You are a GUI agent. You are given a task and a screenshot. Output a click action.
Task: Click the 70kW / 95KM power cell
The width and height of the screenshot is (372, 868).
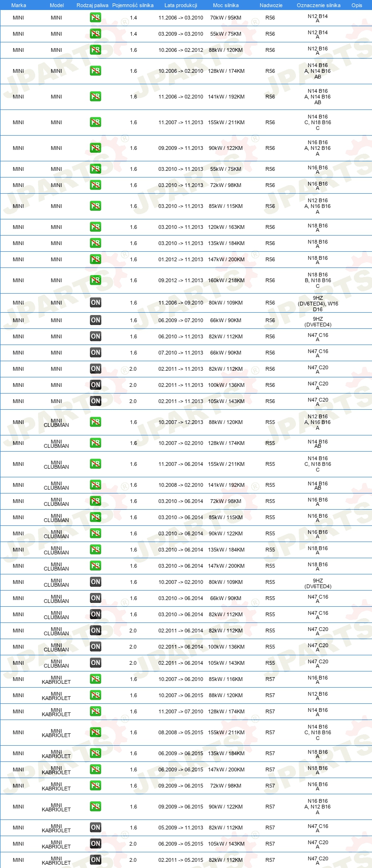[226, 18]
